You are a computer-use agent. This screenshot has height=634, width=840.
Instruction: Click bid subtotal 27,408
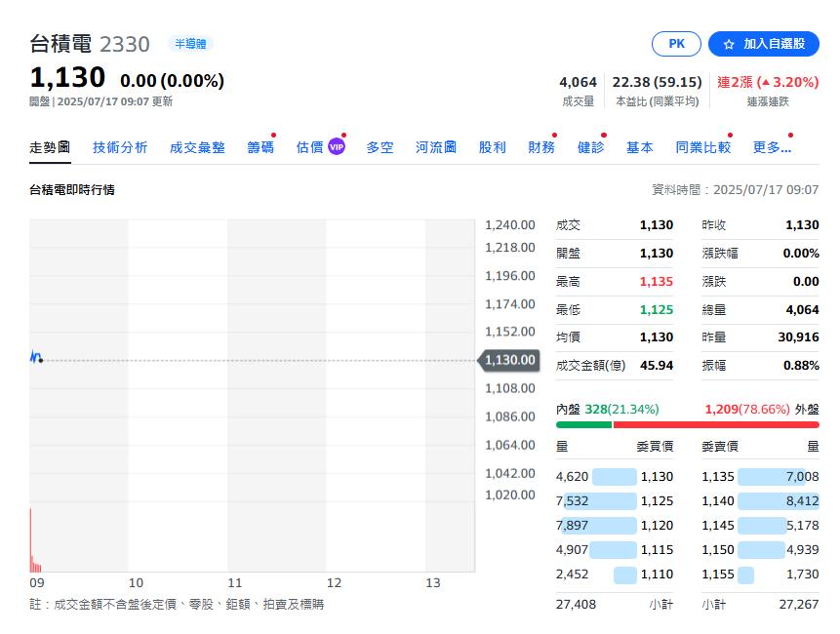(576, 605)
